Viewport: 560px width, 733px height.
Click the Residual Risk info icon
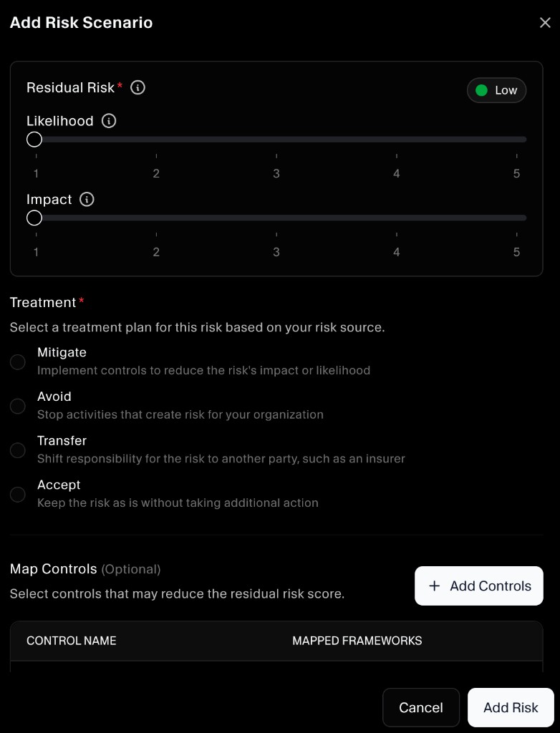point(137,87)
